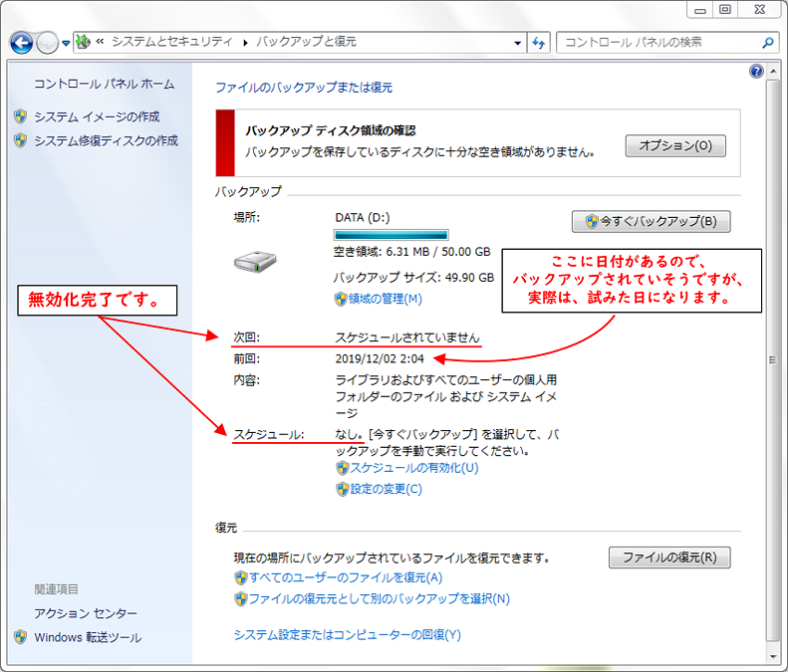Click スケジュールの有効化(U) link
Viewport: 788px width, 672px height.
tap(414, 468)
